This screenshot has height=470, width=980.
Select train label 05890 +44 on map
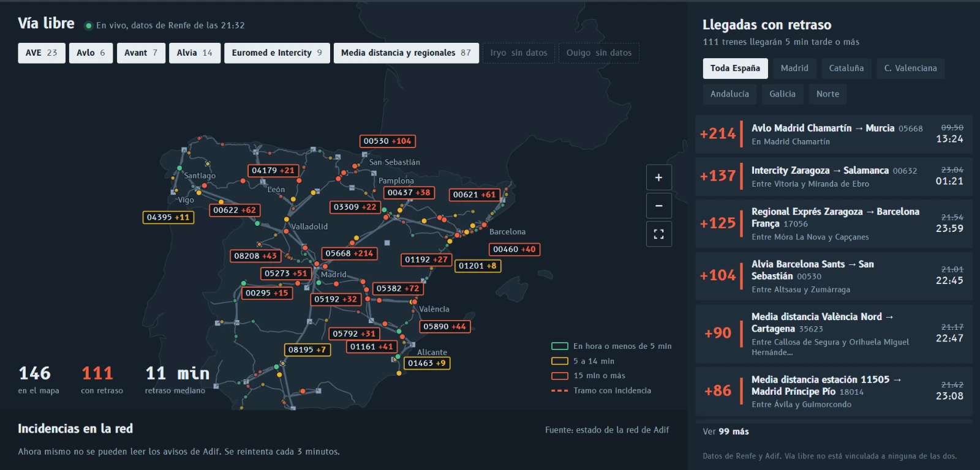[445, 327]
